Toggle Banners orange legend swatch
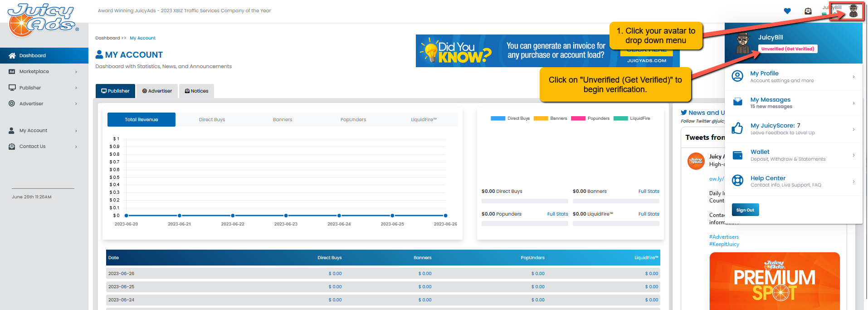 tap(541, 118)
